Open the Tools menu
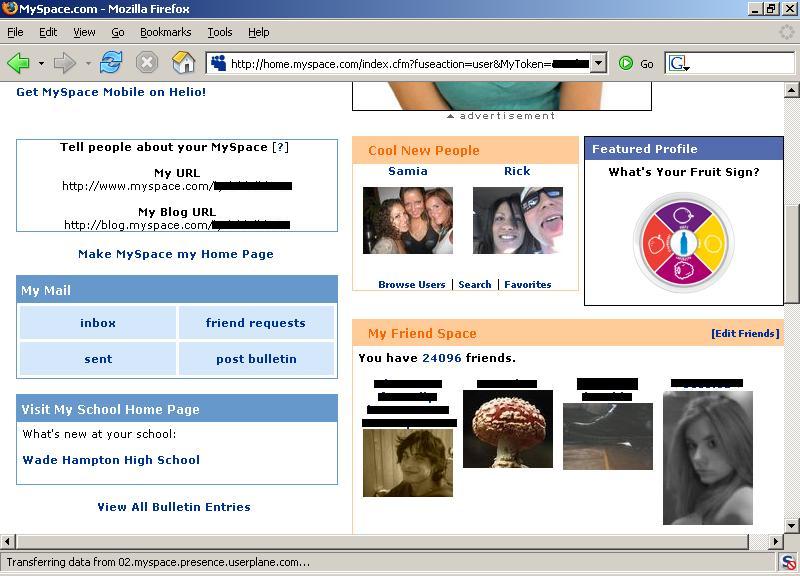This screenshot has height=576, width=800. (220, 32)
